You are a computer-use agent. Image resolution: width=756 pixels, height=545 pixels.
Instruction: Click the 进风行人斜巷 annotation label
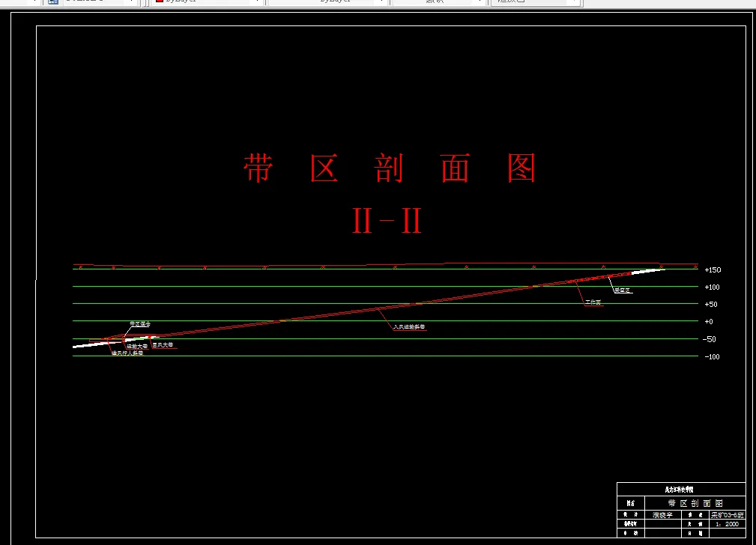tap(127, 353)
